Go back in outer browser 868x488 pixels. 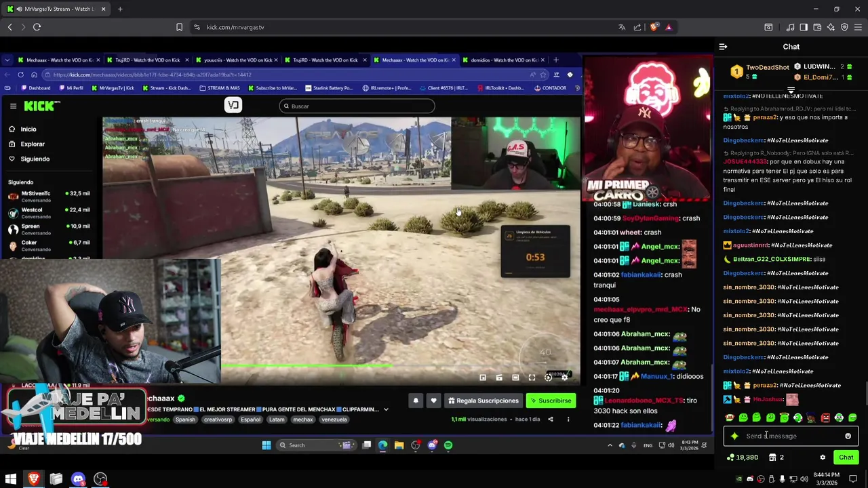coord(9,27)
